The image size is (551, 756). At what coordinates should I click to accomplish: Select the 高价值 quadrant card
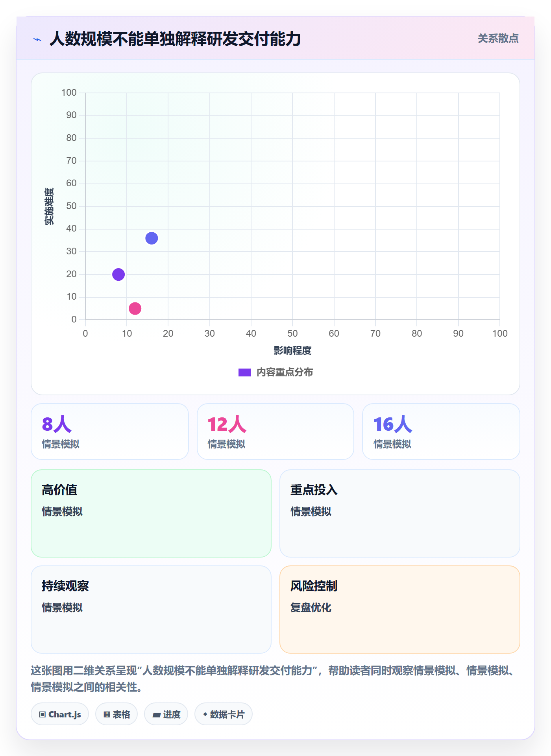coord(151,513)
